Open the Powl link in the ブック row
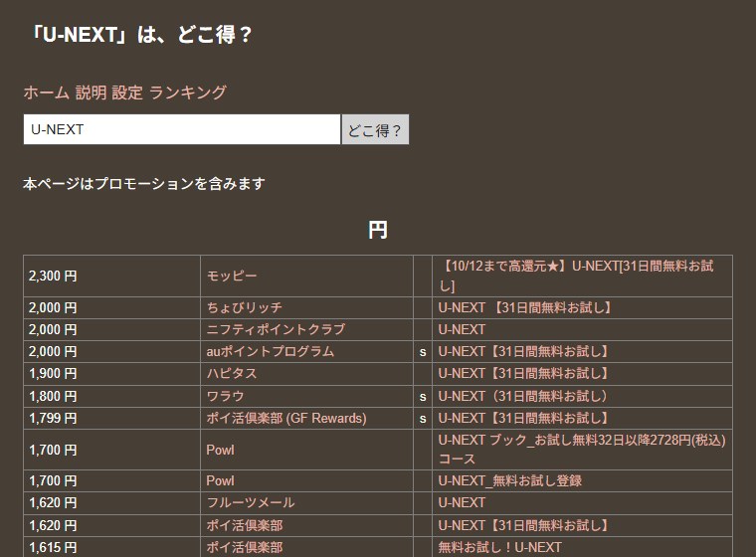Screen dimensions: 756x557 (x=221, y=450)
